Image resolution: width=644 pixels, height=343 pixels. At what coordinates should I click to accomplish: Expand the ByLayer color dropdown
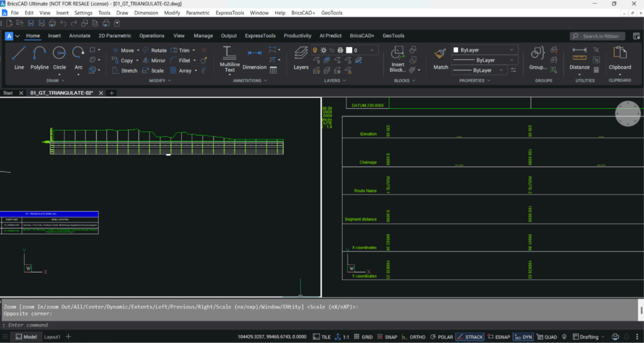(485, 50)
